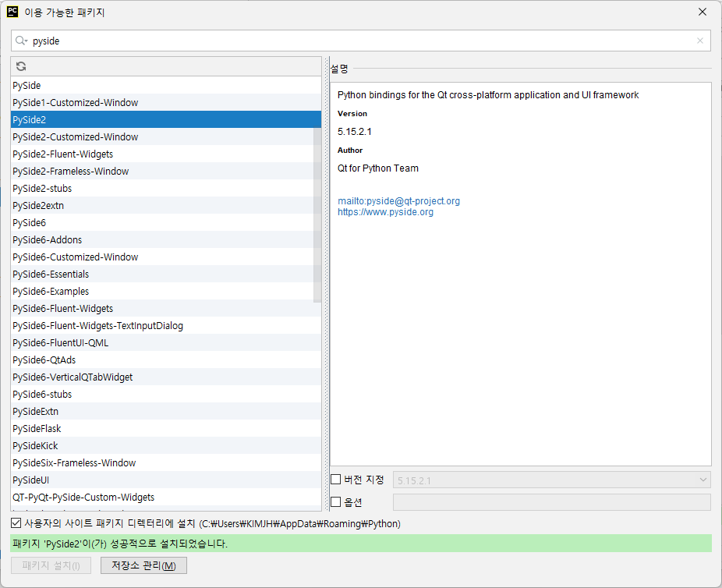The width and height of the screenshot is (722, 588).
Task: Select PySide2-Fluent-Widgets package
Action: pyautogui.click(x=166, y=154)
